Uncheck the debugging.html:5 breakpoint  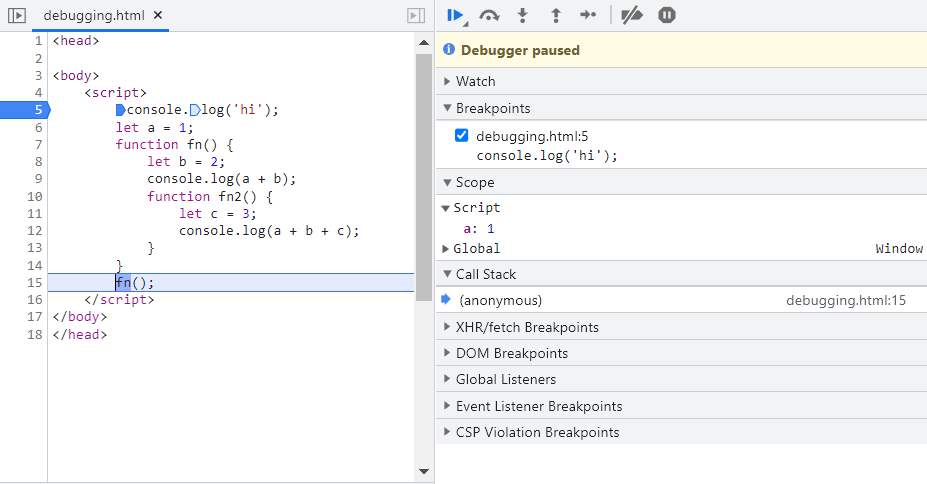coord(462,135)
